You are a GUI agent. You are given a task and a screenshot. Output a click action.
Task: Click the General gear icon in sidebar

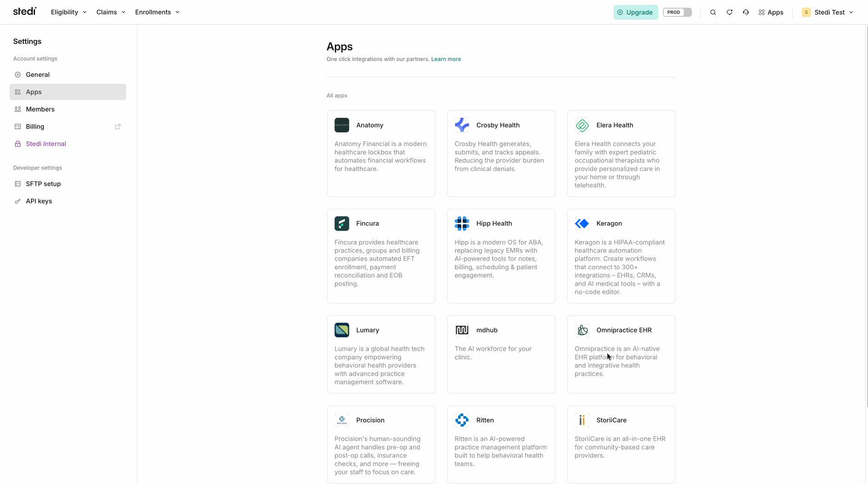pos(18,75)
